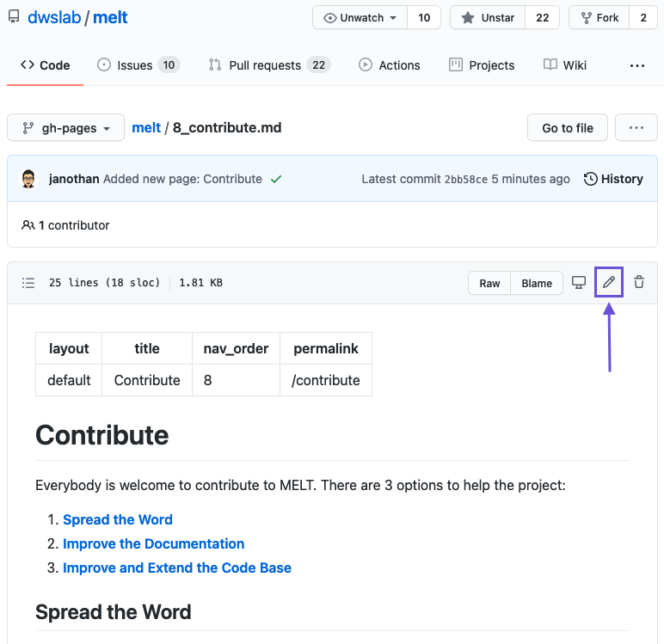Screen dimensions: 664x644
Task: Switch to the Code tab
Action: pyautogui.click(x=46, y=65)
